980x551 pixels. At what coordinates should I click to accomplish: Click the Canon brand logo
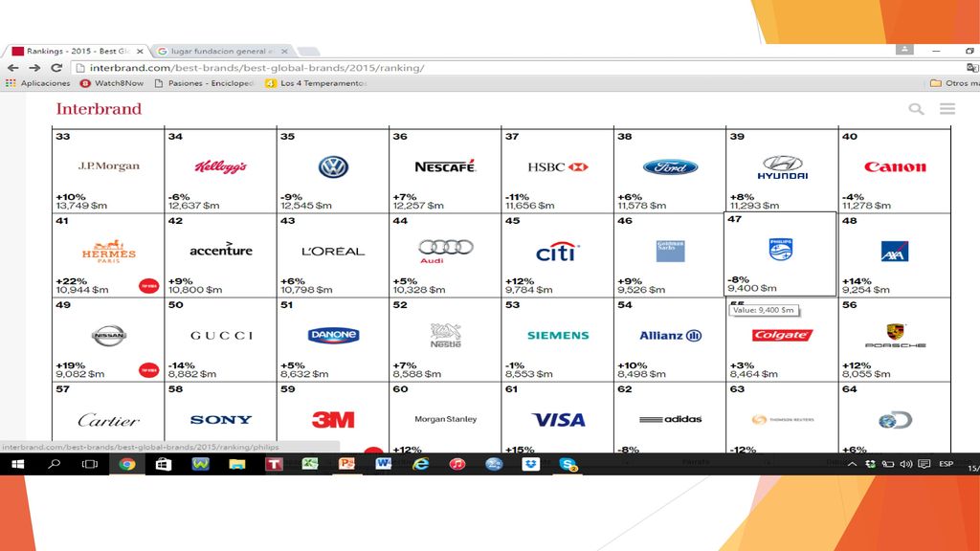point(895,166)
